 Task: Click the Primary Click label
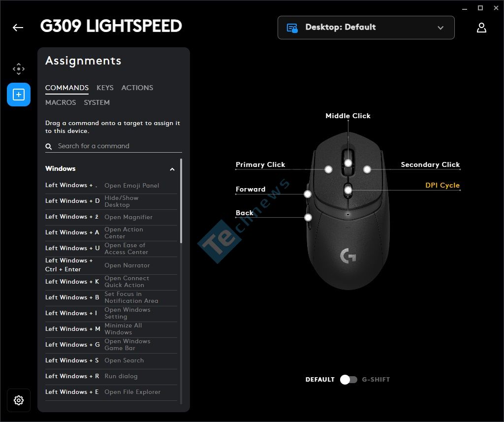260,164
